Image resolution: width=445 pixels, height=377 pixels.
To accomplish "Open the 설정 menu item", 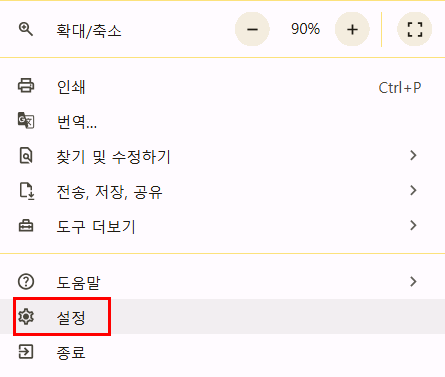I will [x=222, y=317].
